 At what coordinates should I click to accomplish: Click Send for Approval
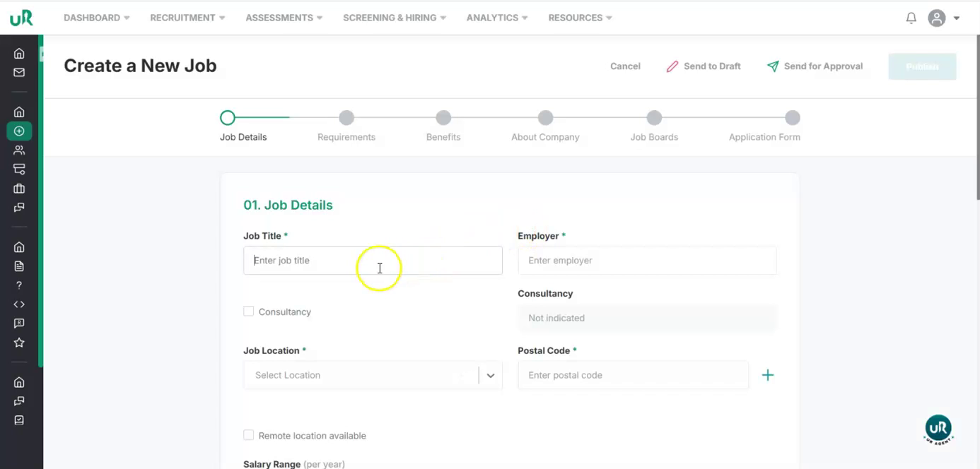click(x=815, y=66)
